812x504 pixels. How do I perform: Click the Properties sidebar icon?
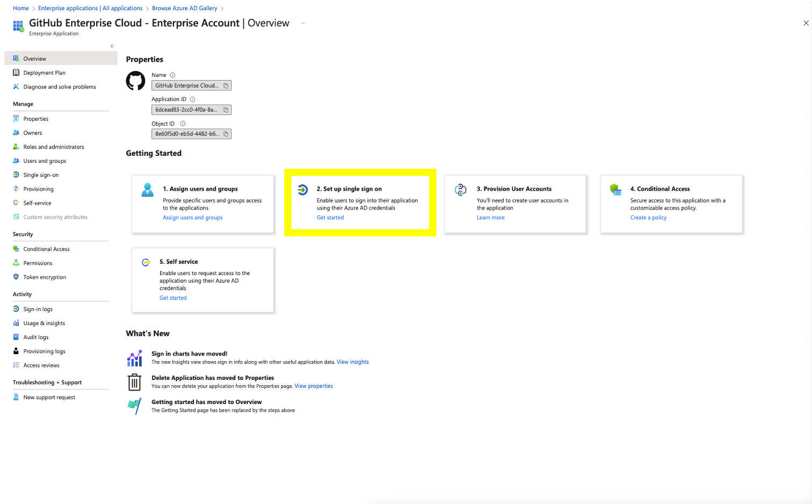pyautogui.click(x=16, y=119)
